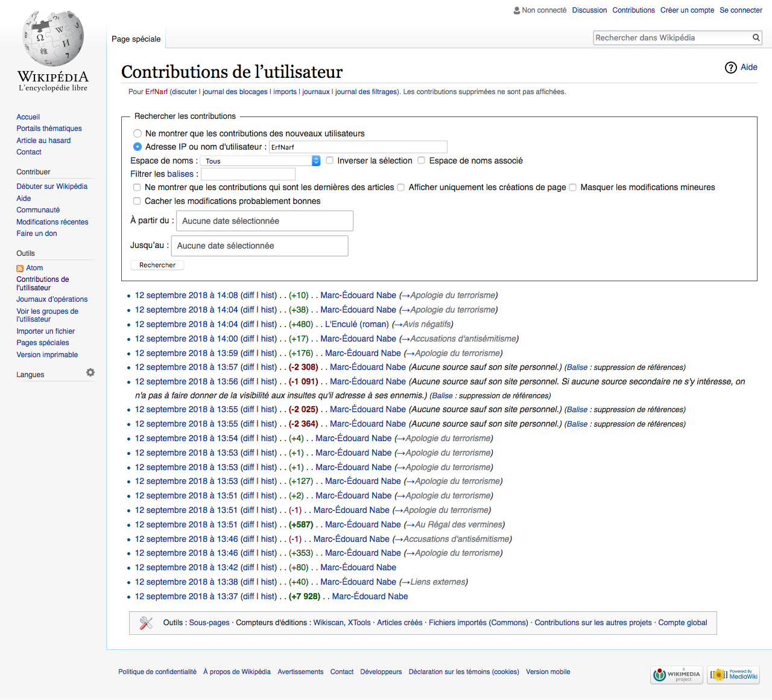Open journal des blocages link

click(x=235, y=92)
